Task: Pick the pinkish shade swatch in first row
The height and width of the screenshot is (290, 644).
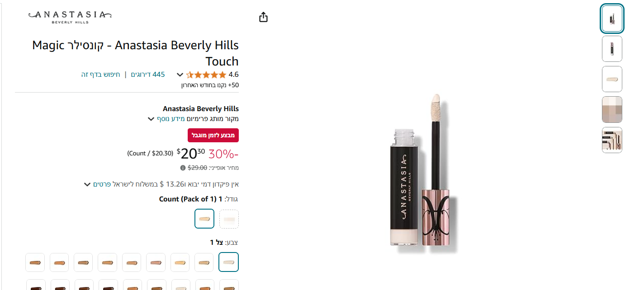Action: 156,262
